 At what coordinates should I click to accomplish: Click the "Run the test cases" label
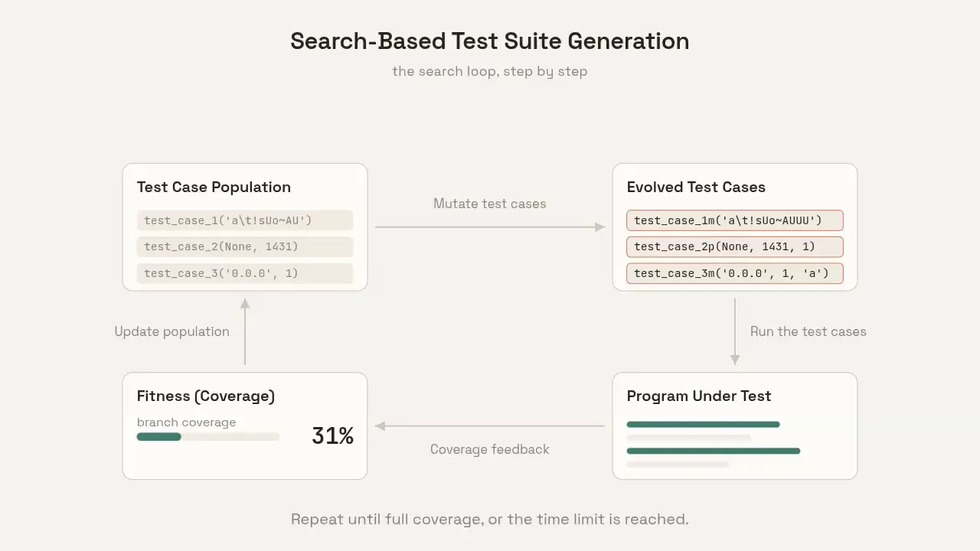click(x=808, y=331)
